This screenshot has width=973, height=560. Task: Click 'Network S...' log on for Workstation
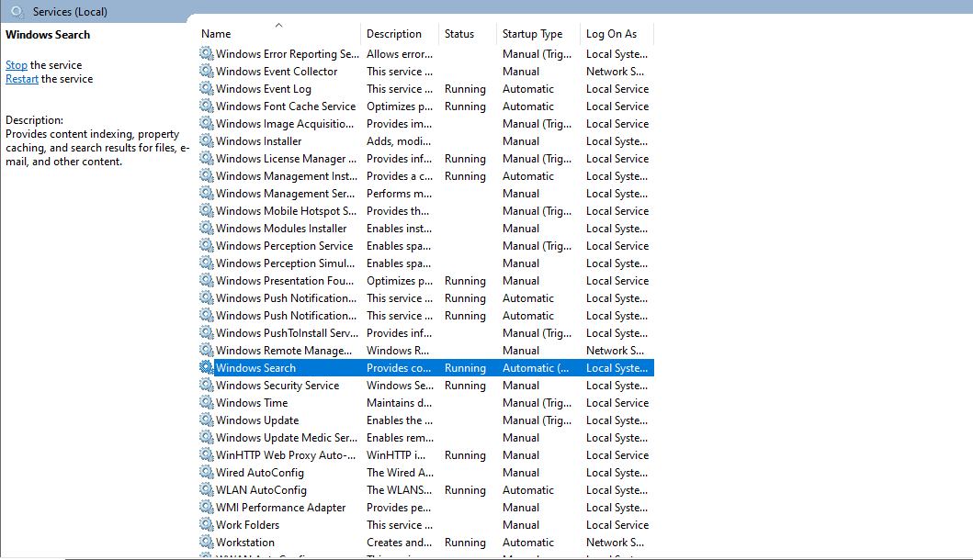click(x=615, y=542)
